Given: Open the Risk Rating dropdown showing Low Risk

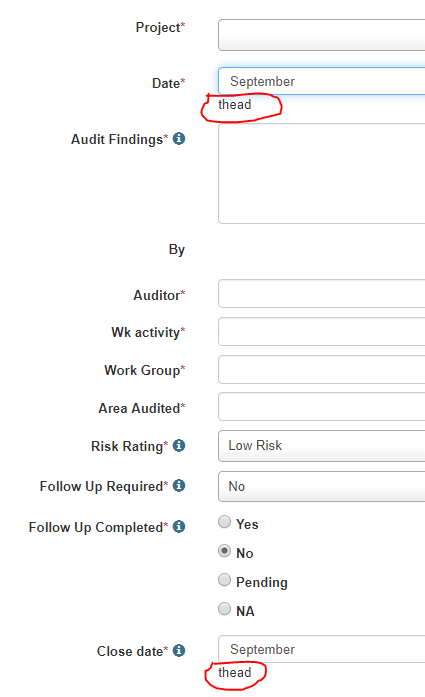Looking at the screenshot, I should [321, 446].
